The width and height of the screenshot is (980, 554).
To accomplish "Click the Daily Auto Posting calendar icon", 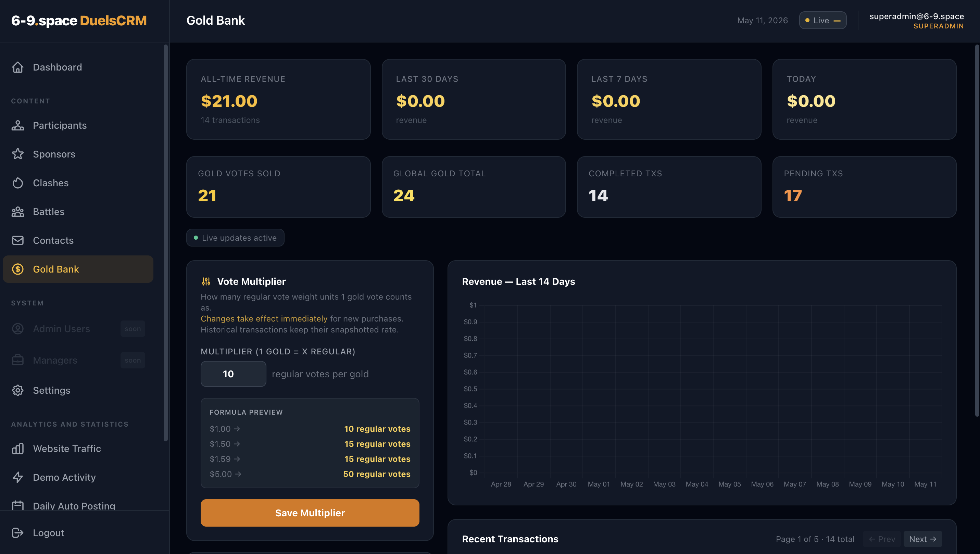I will (17, 505).
